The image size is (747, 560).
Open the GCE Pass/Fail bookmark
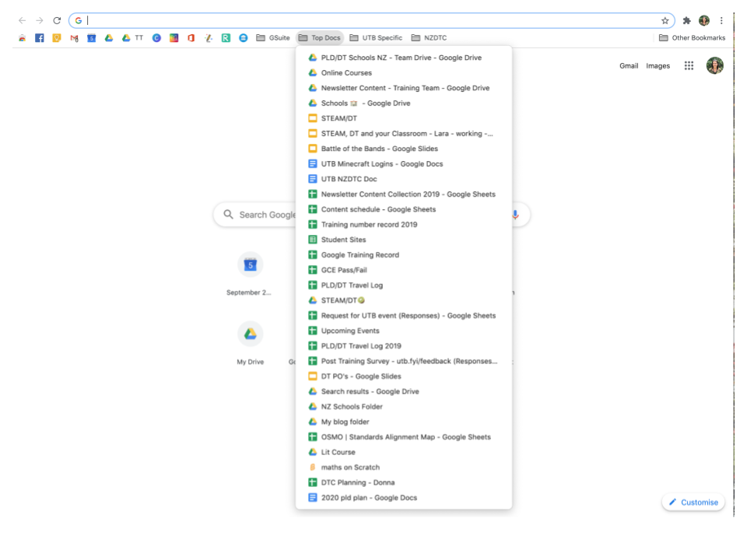point(404,270)
